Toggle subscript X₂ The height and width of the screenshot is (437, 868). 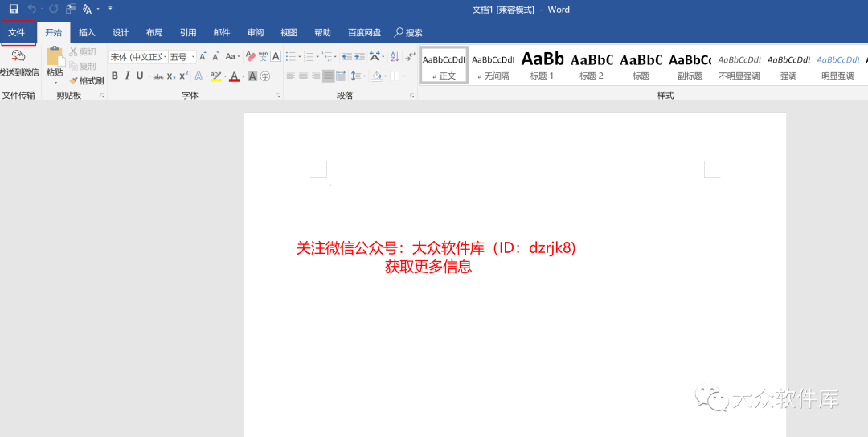172,76
